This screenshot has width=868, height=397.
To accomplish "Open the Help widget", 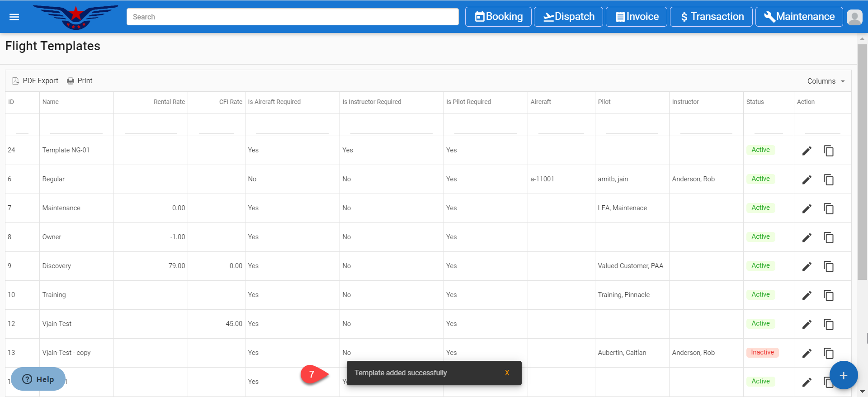I will [38, 379].
